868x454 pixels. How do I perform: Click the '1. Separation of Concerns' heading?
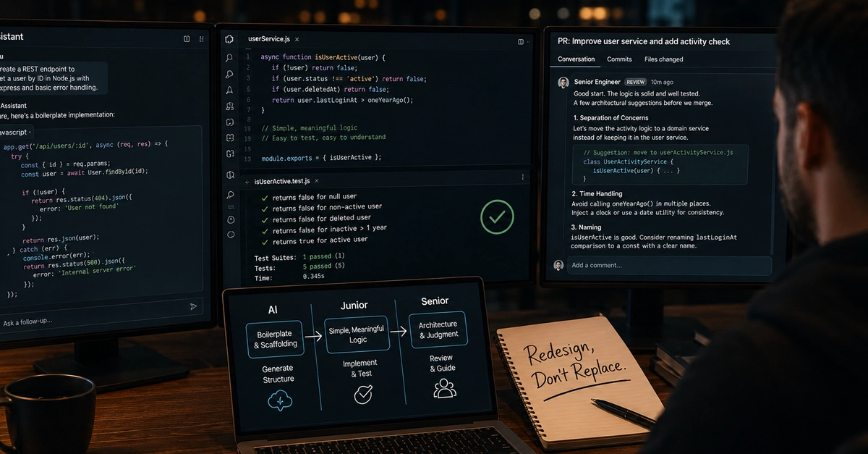[610, 117]
